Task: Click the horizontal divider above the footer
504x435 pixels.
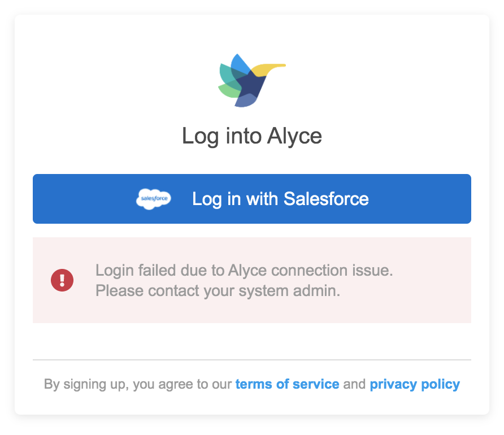Action: coord(252,360)
